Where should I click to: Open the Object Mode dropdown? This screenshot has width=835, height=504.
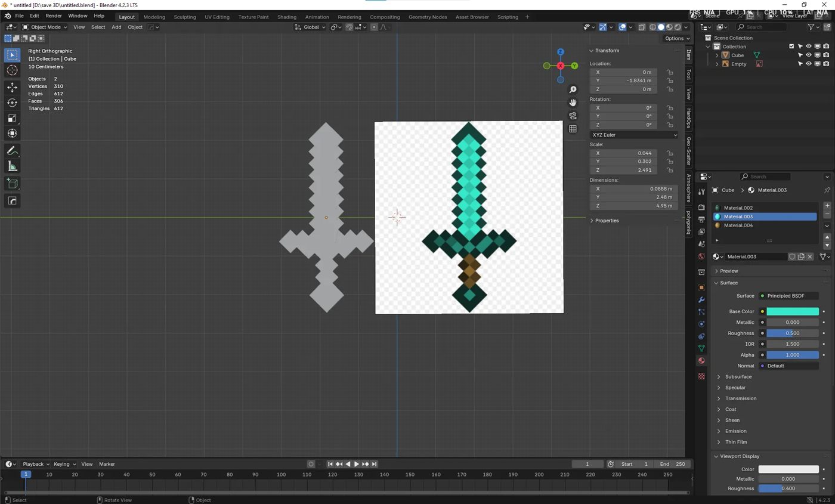[x=45, y=27]
